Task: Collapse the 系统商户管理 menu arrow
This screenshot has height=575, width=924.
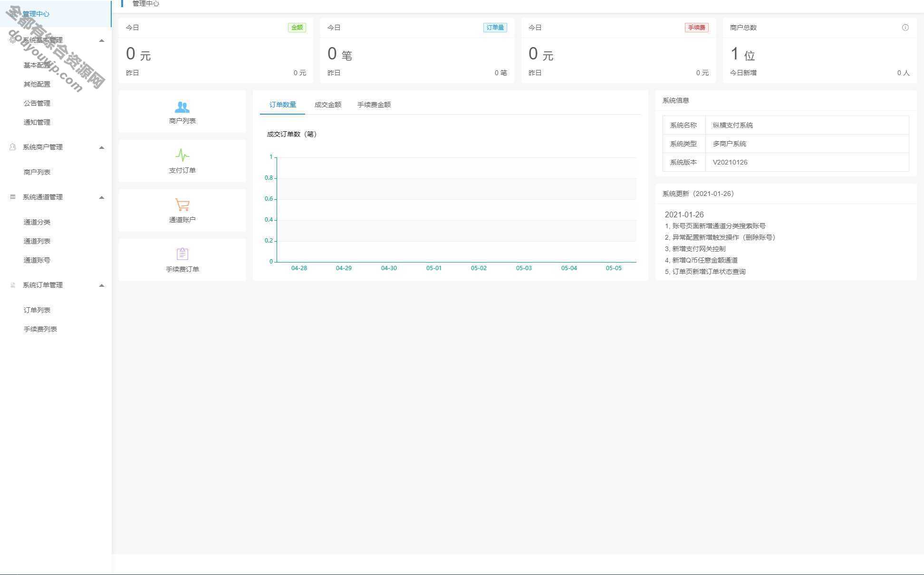Action: [x=101, y=147]
